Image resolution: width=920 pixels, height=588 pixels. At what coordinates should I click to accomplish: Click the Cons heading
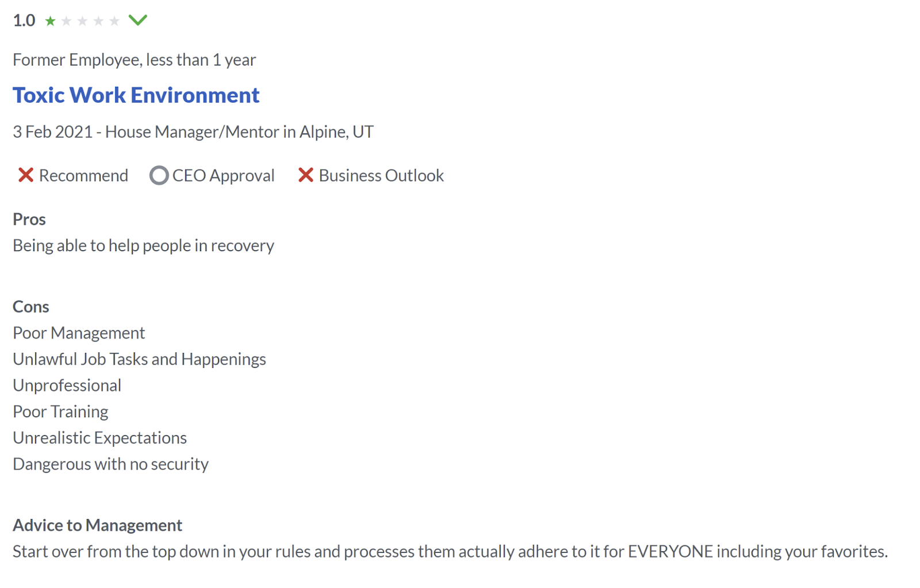[x=31, y=306]
